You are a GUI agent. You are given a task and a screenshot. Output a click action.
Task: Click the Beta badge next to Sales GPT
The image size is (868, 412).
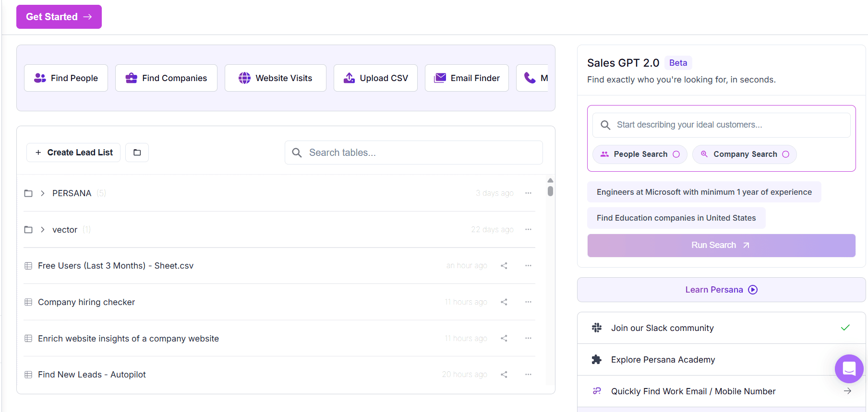tap(678, 63)
